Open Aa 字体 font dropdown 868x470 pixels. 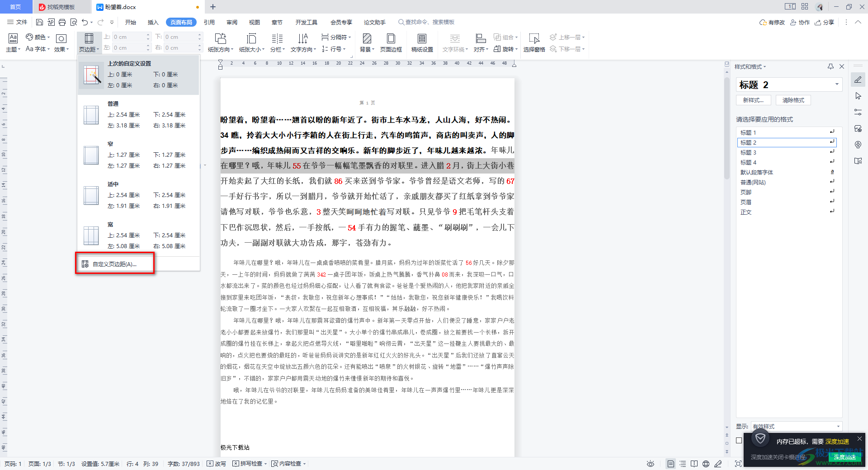tap(38, 49)
